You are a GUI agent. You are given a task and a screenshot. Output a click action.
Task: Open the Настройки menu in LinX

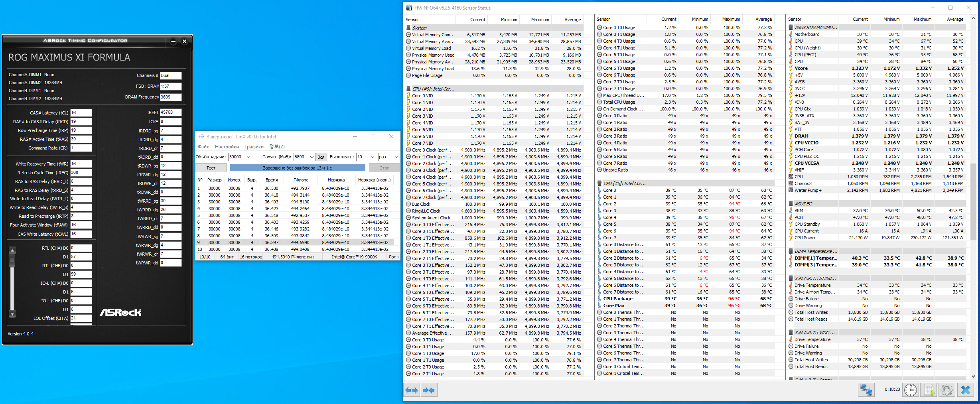coord(227,147)
